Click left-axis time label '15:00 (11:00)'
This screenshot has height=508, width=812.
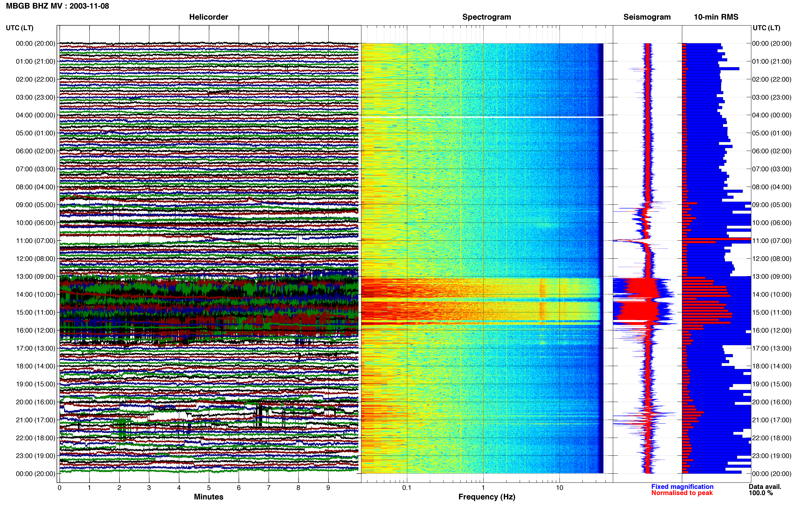36,313
